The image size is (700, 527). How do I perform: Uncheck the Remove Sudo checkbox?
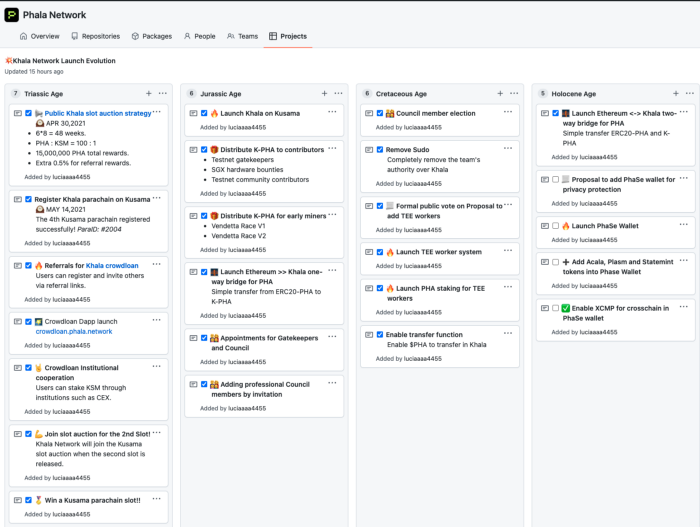pyautogui.click(x=380, y=150)
